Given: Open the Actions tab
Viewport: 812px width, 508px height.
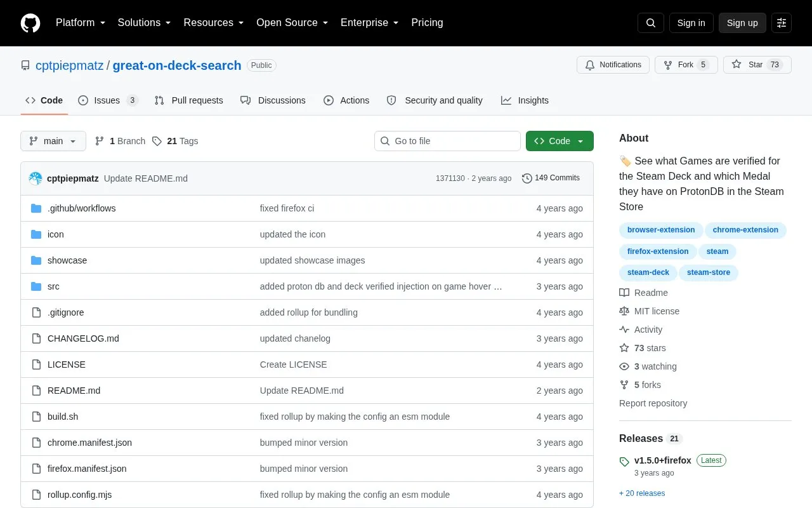Looking at the screenshot, I should [346, 100].
